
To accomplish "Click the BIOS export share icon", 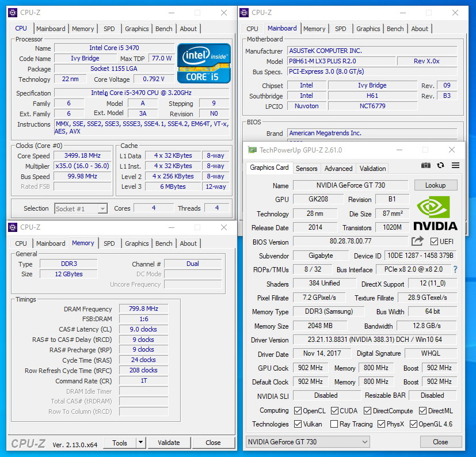I will (x=417, y=241).
